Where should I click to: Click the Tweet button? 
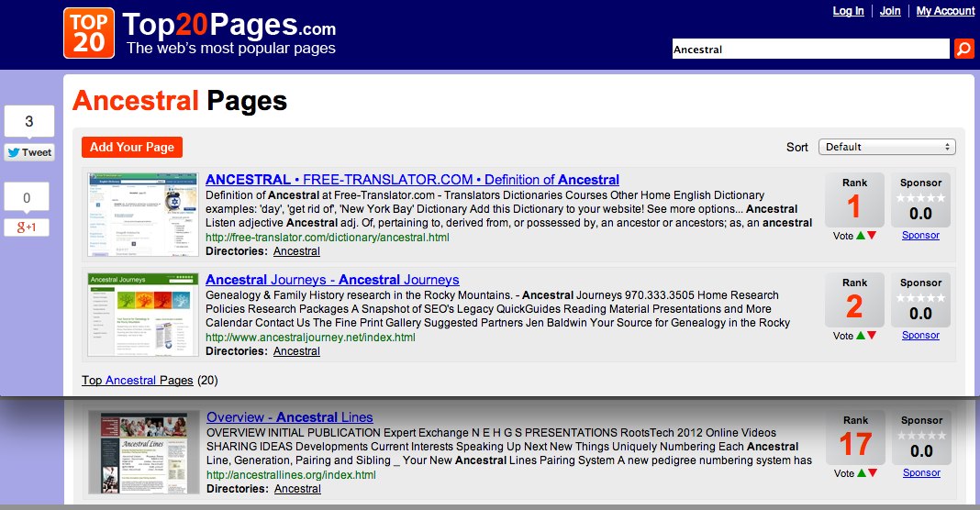29,152
